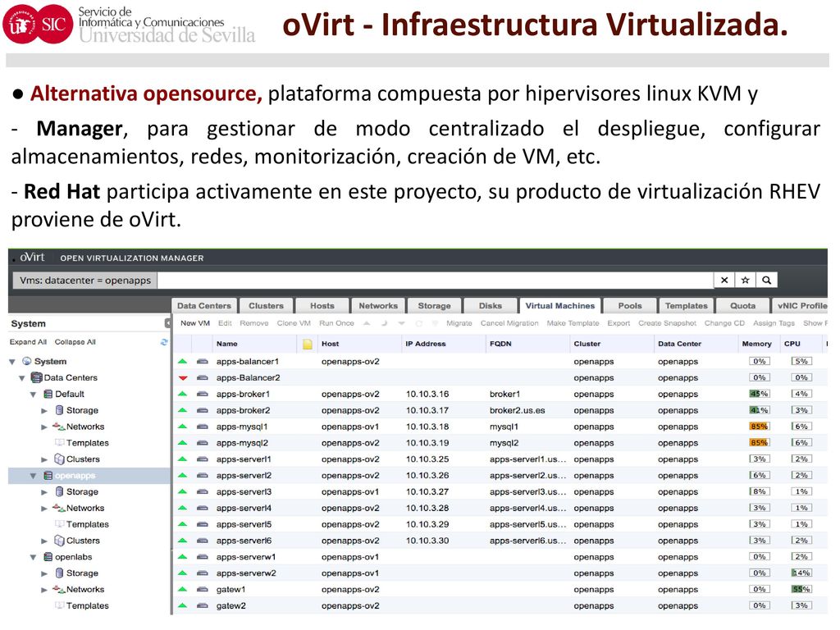840x630 pixels.
Task: Click IP address 10.10.3.30
Action: click(427, 541)
